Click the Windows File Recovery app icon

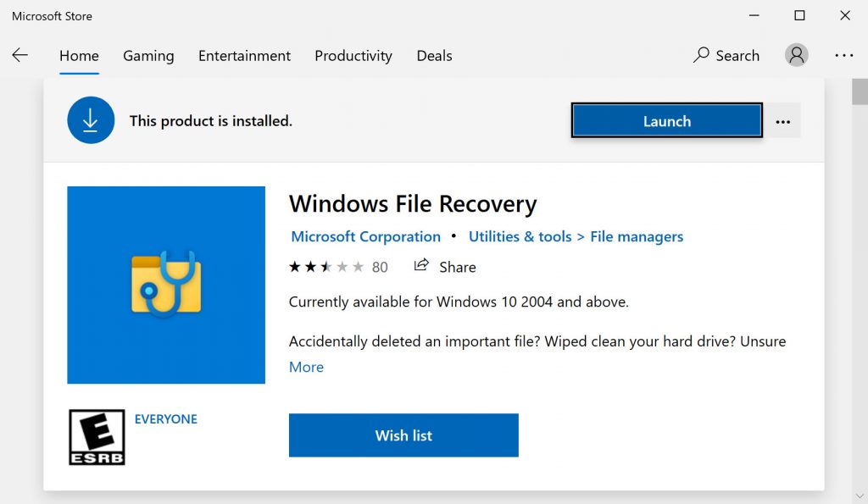pyautogui.click(x=166, y=285)
